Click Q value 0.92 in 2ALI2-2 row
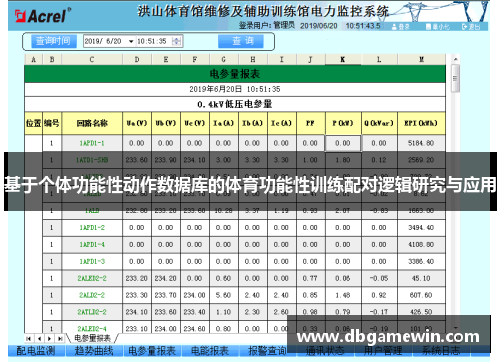This screenshot has height=362, width=500. pos(379,295)
